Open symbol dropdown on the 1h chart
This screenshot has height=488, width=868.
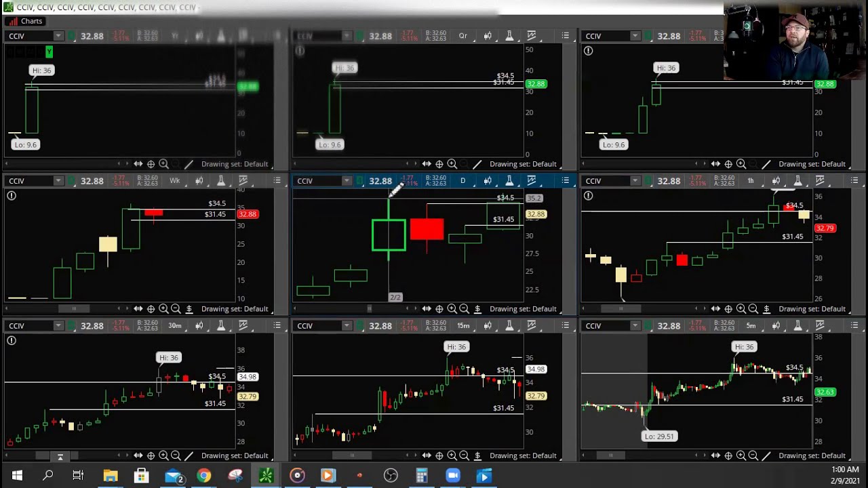click(x=635, y=181)
